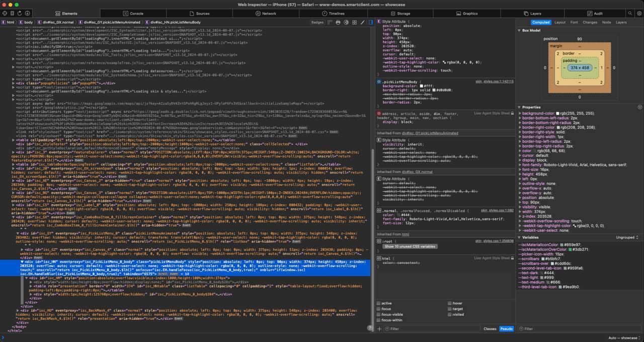Open skin_styles.css link for :root rule
The height and width of the screenshot is (342, 644).
click(495, 241)
